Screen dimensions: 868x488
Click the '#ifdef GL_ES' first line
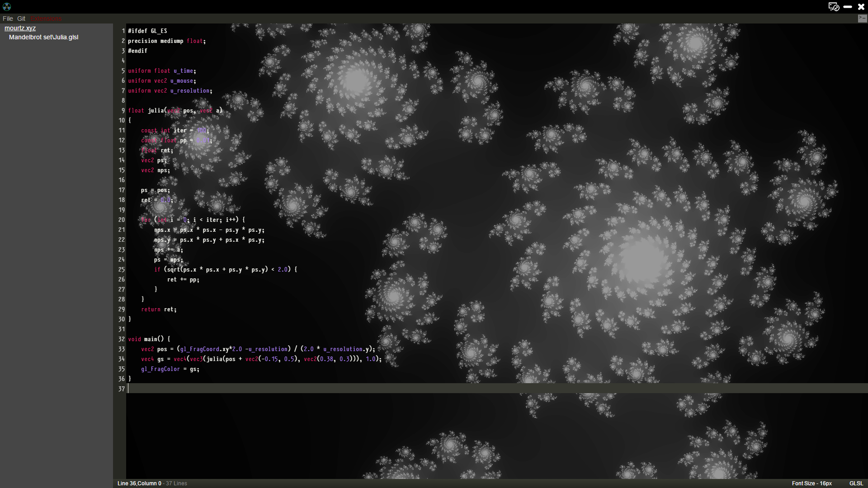pyautogui.click(x=147, y=31)
